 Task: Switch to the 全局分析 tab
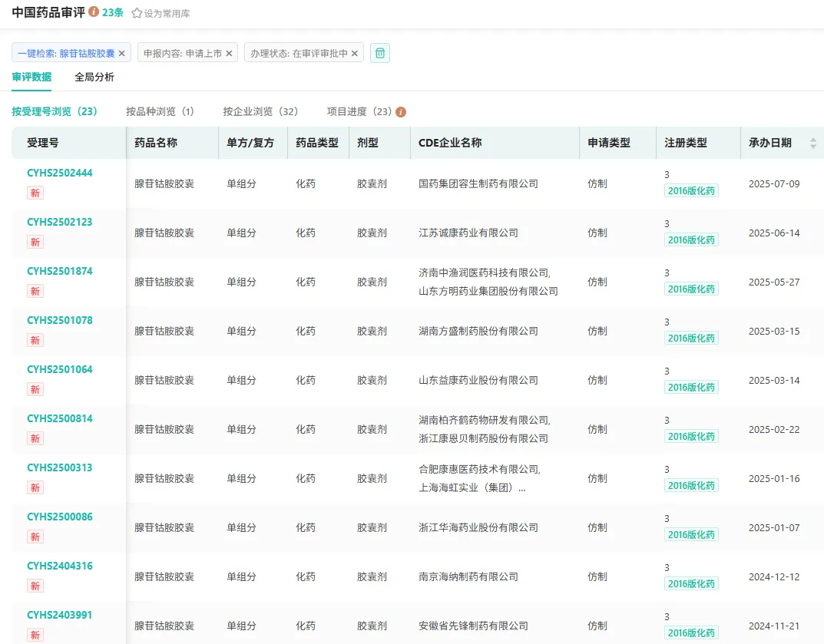(94, 77)
